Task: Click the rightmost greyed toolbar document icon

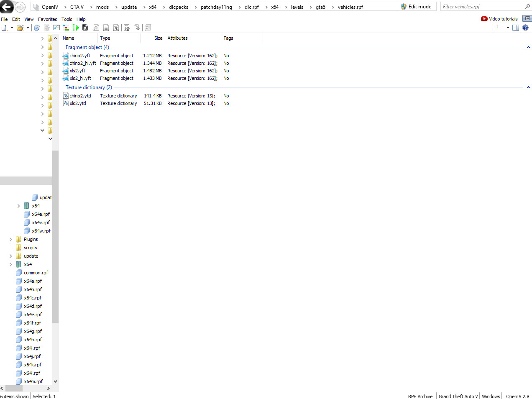Action: [148, 28]
